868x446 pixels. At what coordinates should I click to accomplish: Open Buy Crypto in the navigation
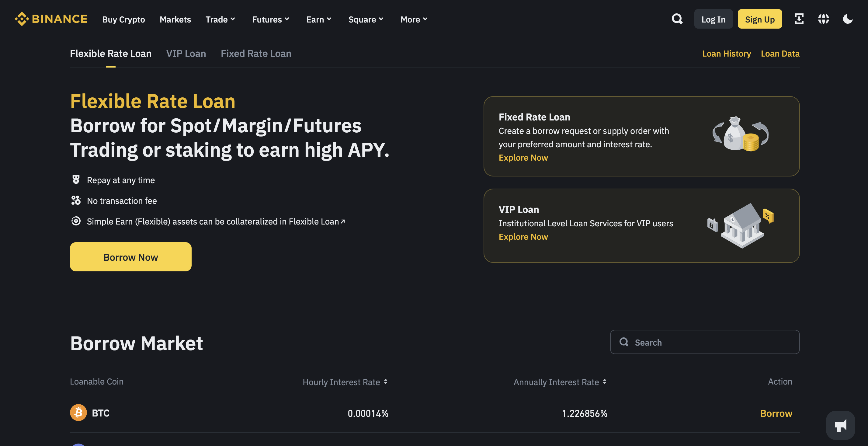pyautogui.click(x=123, y=19)
